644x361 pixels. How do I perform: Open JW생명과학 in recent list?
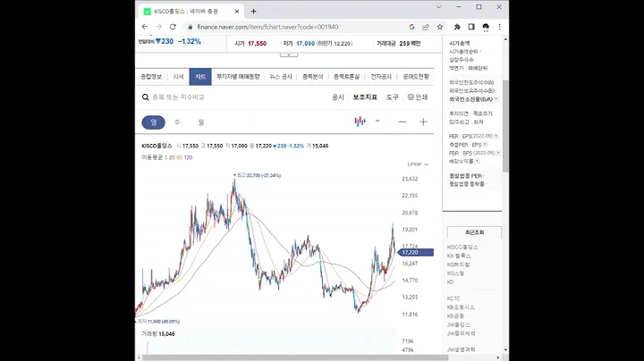(461, 349)
